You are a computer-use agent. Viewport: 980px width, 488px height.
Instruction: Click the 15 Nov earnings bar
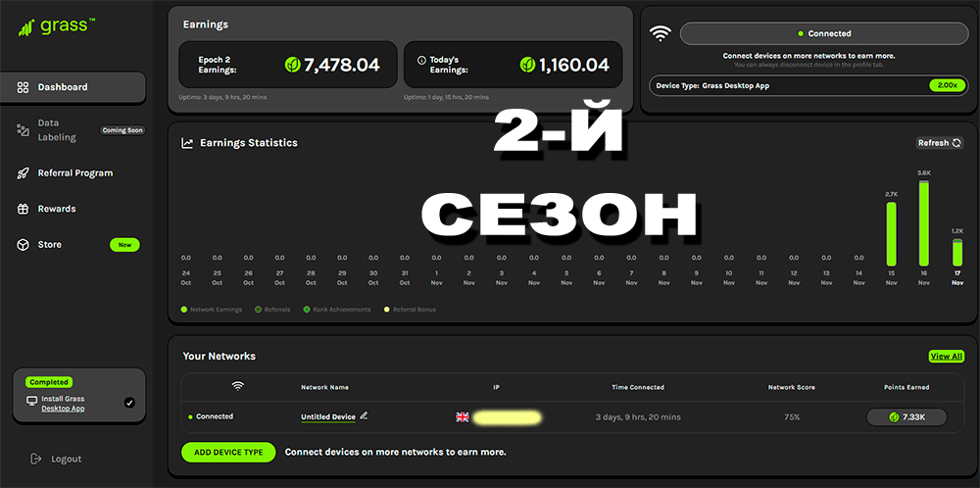(891, 234)
